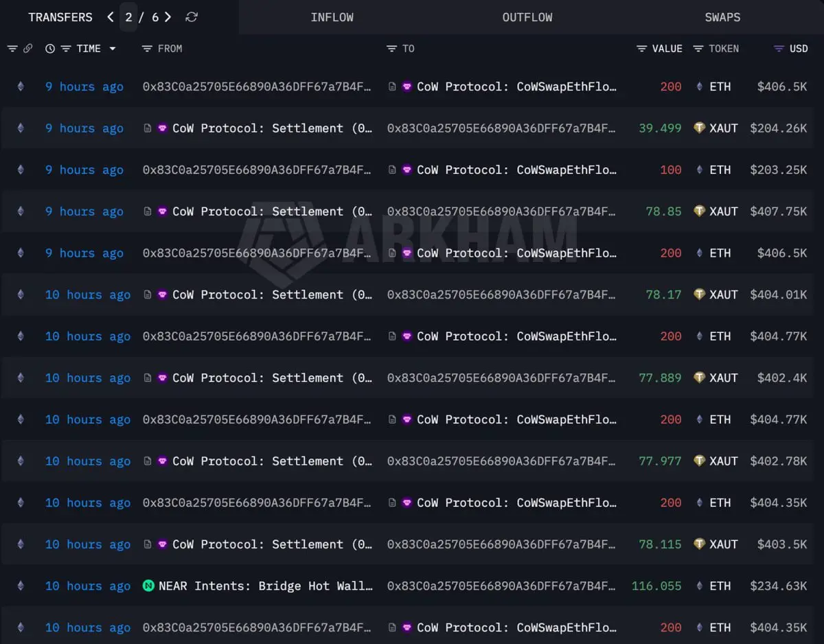The width and height of the screenshot is (824, 644).
Task: Open 0x83C0a257 recipient address in 116.055 row
Action: pos(501,586)
